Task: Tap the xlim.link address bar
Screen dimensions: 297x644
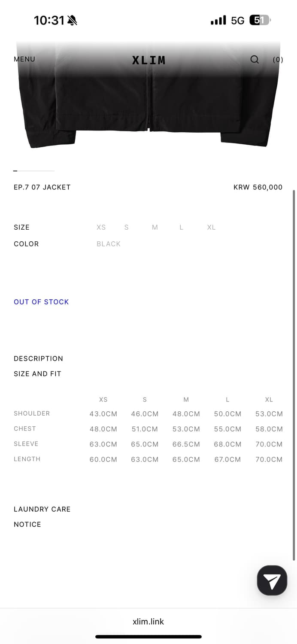Action: point(148,621)
